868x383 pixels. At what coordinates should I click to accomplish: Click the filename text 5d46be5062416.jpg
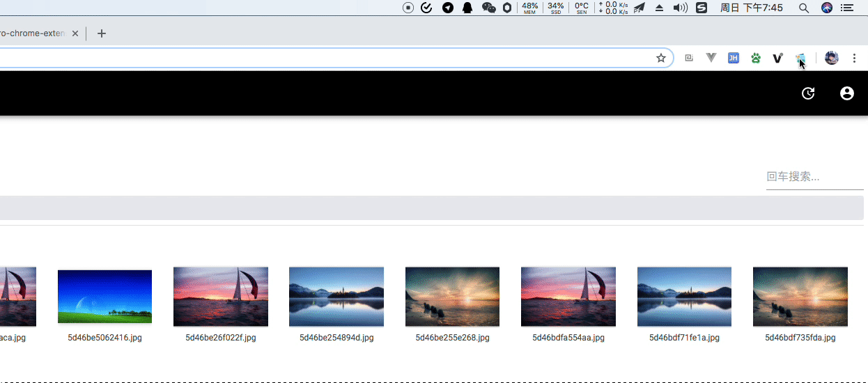[104, 338]
